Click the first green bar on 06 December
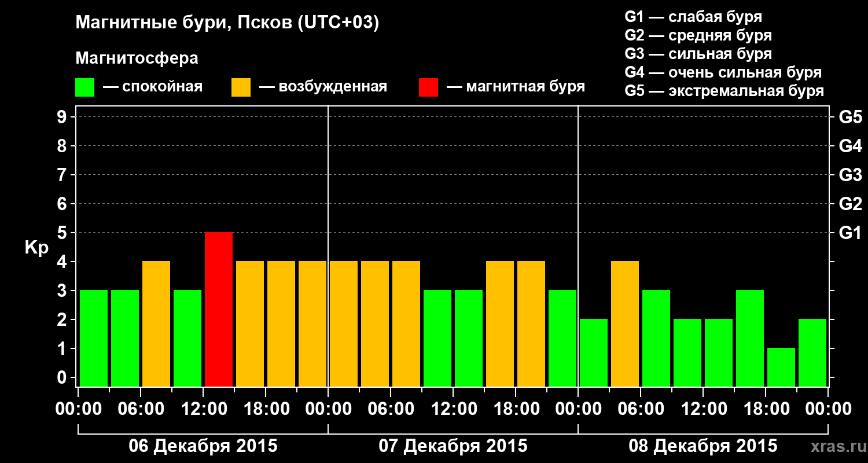This screenshot has width=868, height=463. coord(94,338)
